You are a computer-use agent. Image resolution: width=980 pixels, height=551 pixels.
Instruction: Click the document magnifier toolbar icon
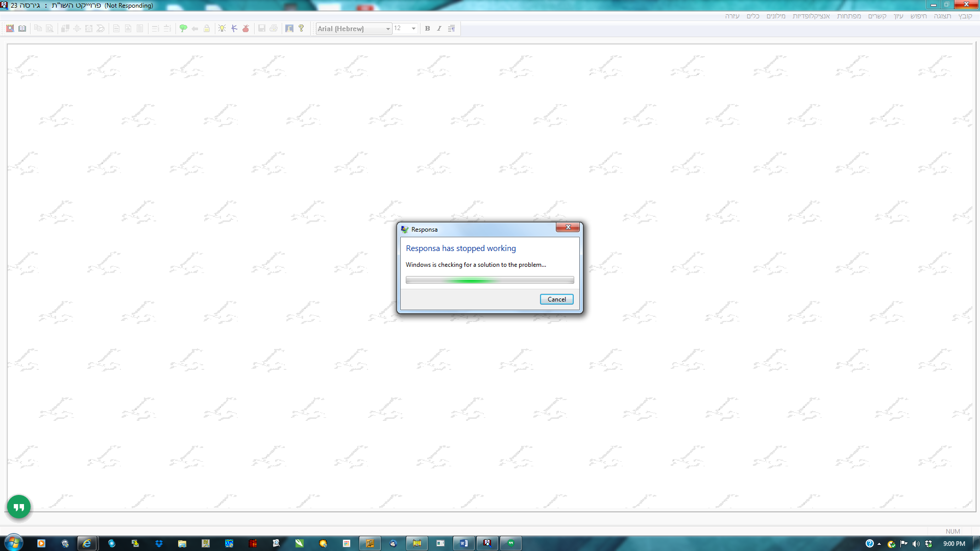point(50,29)
